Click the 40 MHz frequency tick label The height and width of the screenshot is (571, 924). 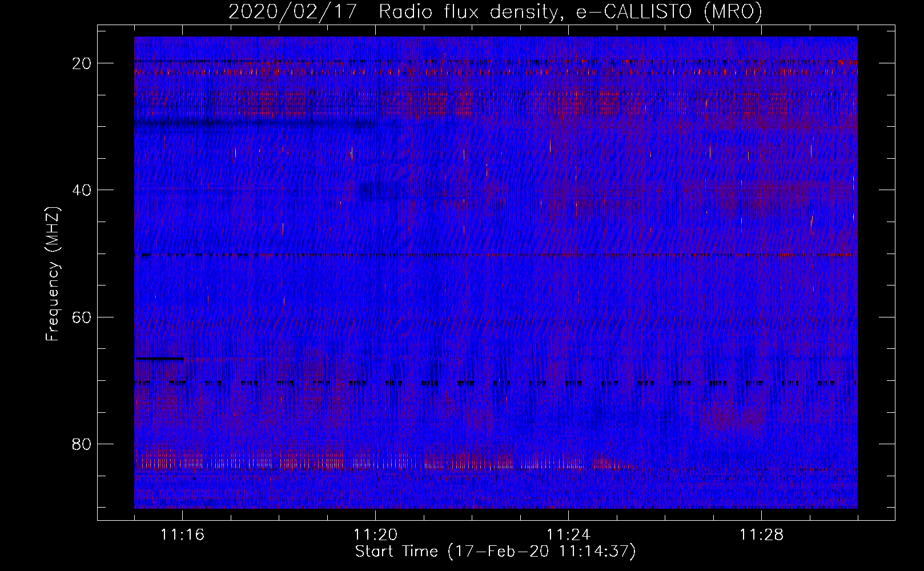click(82, 190)
